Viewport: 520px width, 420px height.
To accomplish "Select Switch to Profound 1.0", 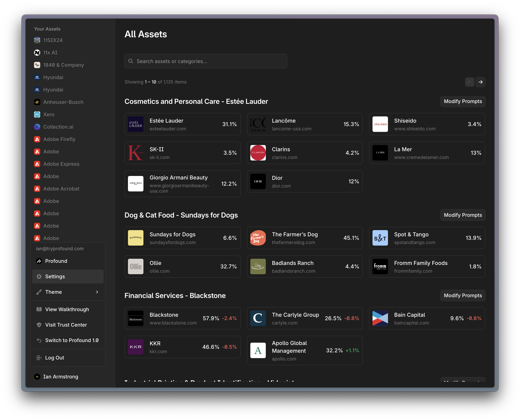I will (x=68, y=340).
